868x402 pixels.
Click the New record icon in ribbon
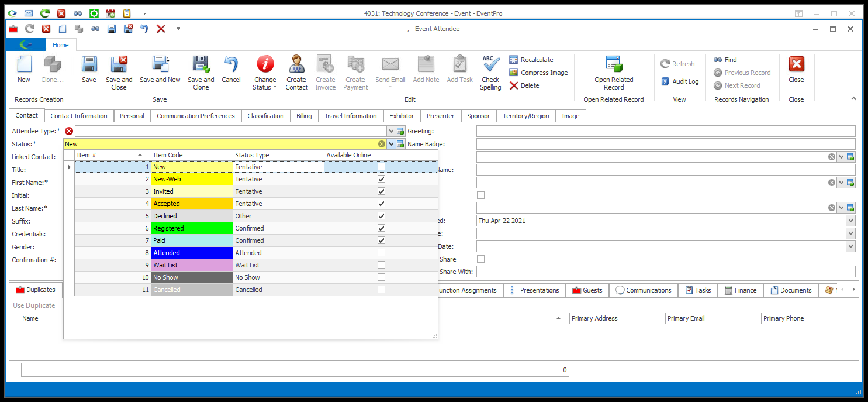pos(24,64)
